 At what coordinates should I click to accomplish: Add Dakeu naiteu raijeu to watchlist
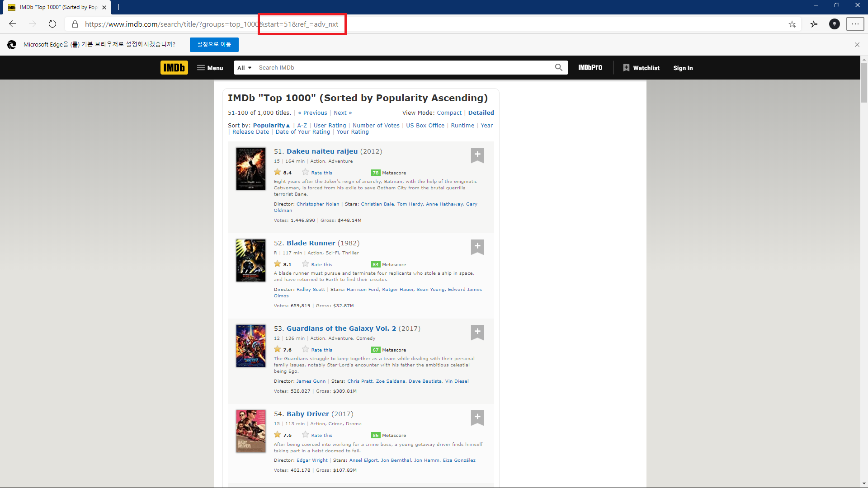coord(477,155)
